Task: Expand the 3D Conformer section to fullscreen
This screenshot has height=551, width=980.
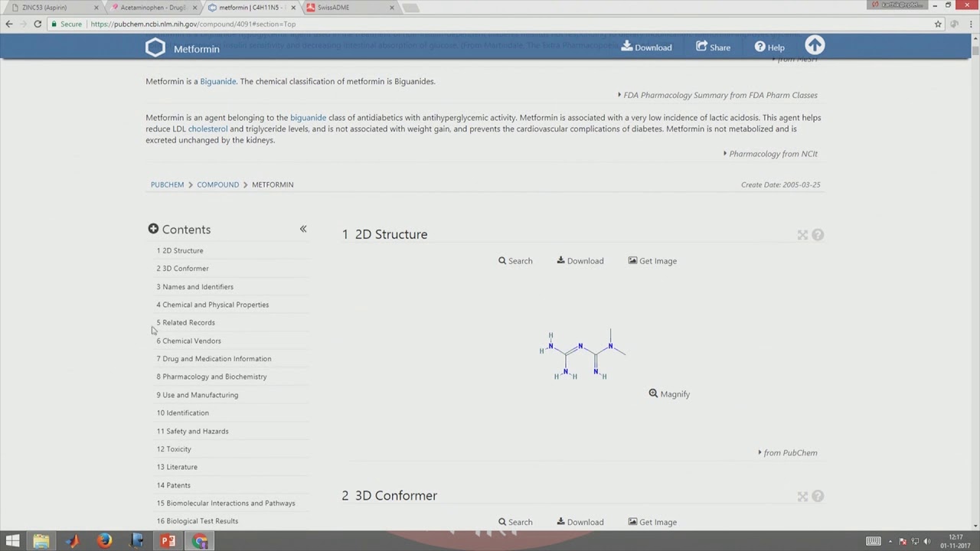Action: click(x=802, y=496)
